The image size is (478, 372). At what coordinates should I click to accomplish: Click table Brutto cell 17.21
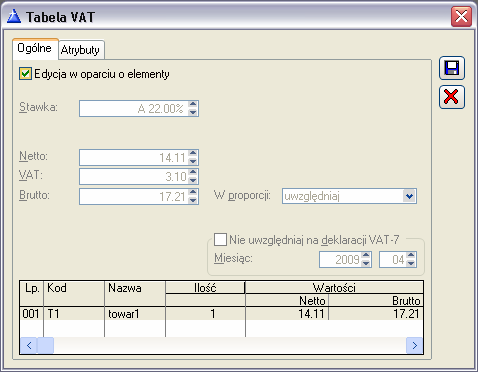[x=376, y=314]
